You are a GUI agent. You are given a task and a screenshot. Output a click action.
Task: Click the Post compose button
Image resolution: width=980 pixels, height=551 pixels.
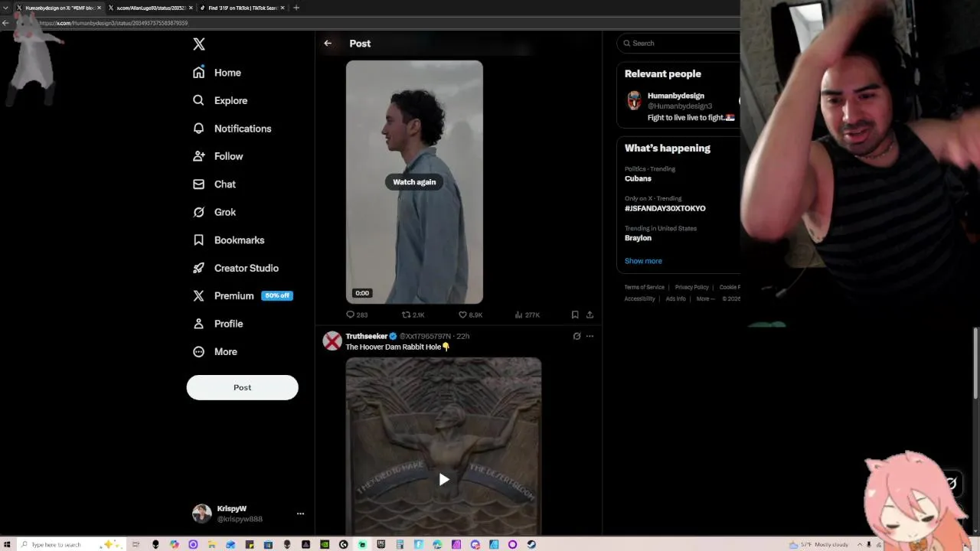(242, 387)
